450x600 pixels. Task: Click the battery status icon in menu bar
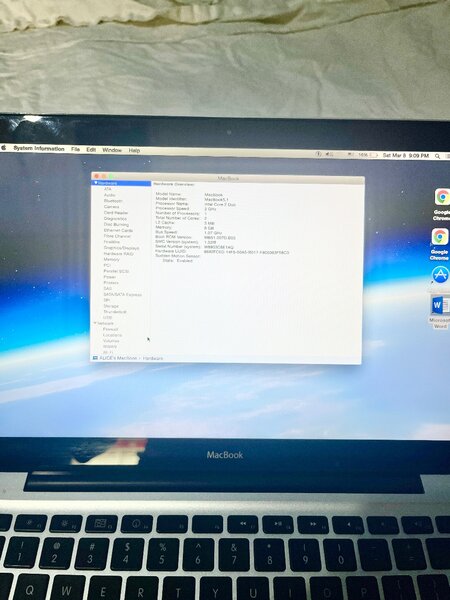pyautogui.click(x=373, y=155)
